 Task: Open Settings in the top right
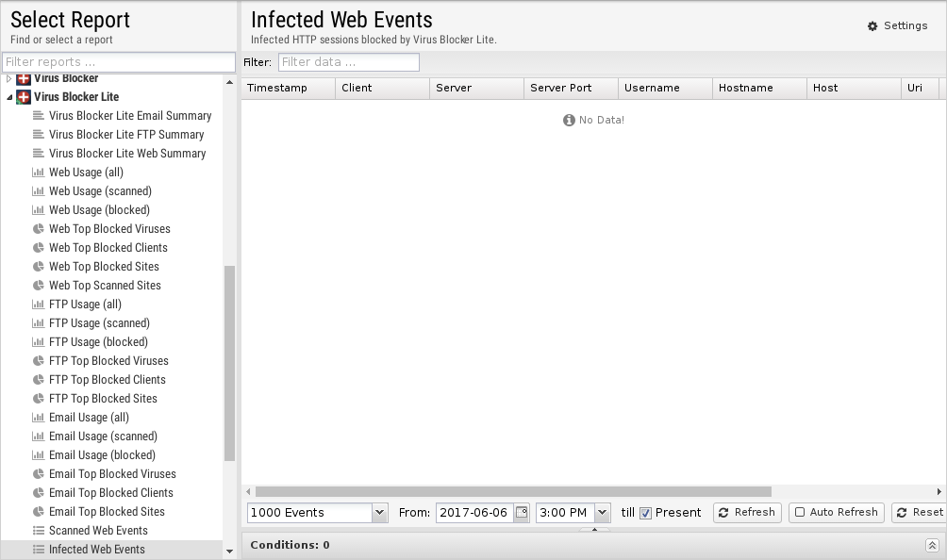897,25
